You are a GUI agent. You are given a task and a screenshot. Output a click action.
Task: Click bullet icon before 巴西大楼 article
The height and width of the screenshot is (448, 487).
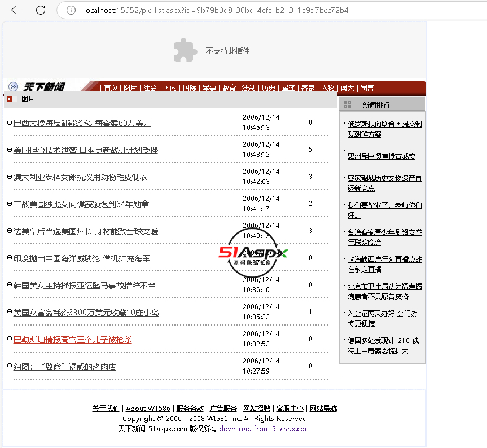coord(10,122)
